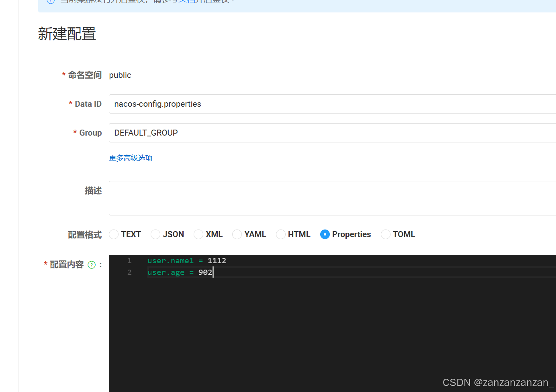Click line number 1 in the editor
Screen dimensions: 556x392
tap(129, 260)
